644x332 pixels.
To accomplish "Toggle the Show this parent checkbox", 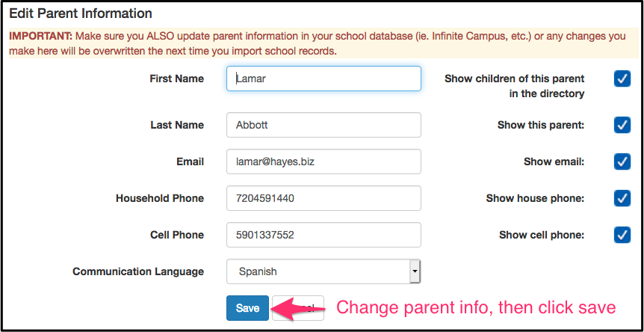I will point(622,125).
